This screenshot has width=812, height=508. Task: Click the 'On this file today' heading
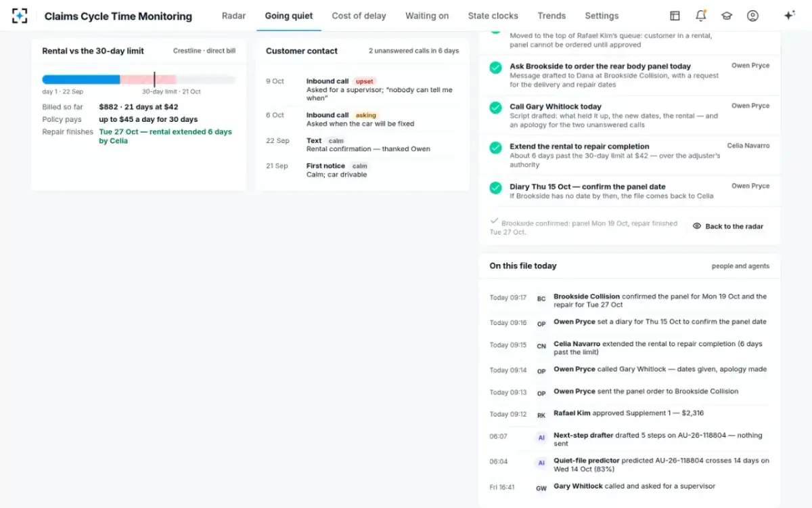click(x=523, y=266)
